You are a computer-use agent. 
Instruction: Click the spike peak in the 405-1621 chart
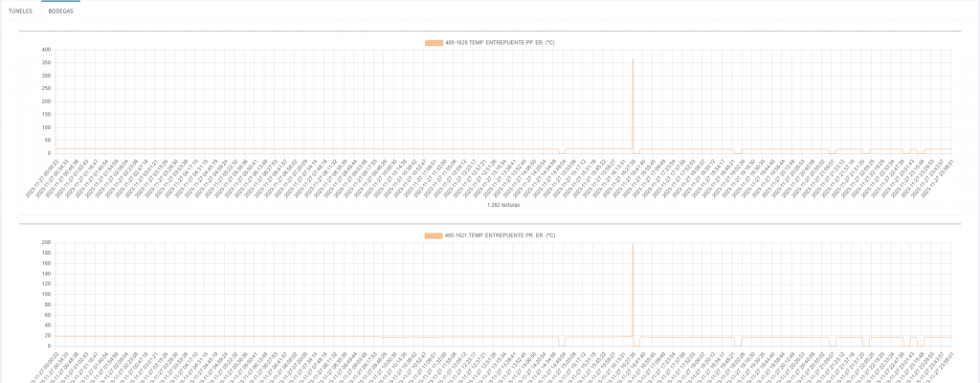click(633, 245)
